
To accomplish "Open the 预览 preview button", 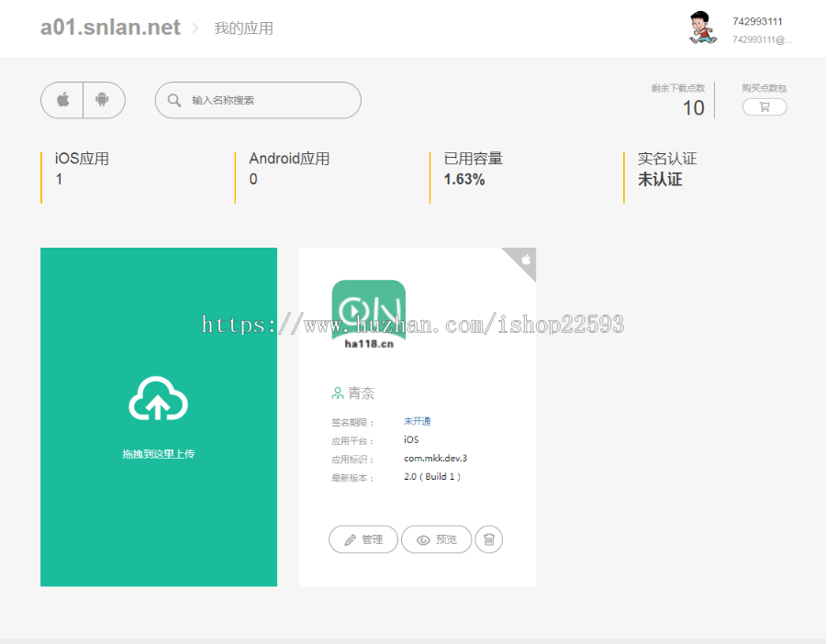I will 436,539.
